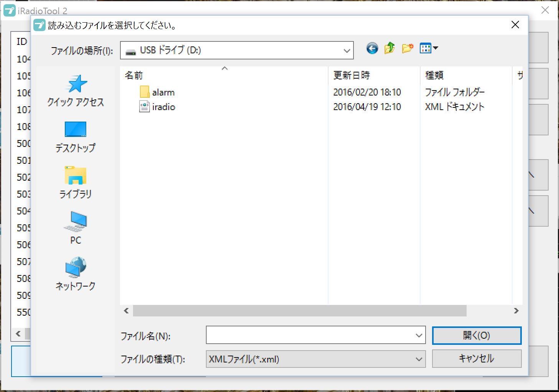Image resolution: width=559 pixels, height=392 pixels.
Task: Click the file list scroll-left arrow
Action: tap(127, 311)
